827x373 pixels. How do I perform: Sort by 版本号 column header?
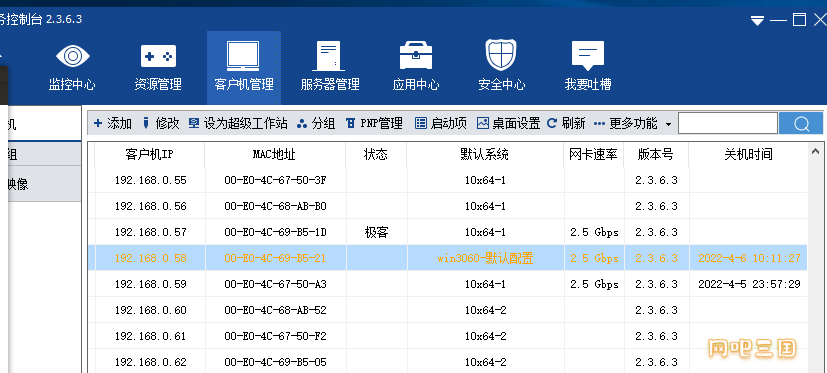pyautogui.click(x=656, y=154)
